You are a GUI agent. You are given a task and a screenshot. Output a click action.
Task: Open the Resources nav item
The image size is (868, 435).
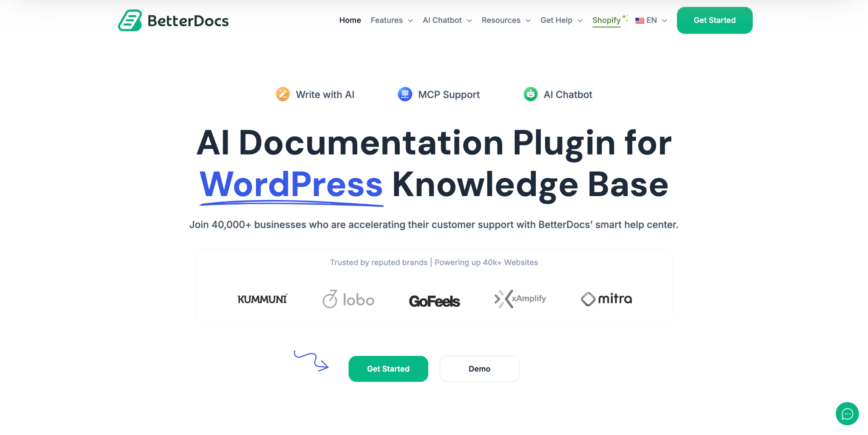(501, 20)
